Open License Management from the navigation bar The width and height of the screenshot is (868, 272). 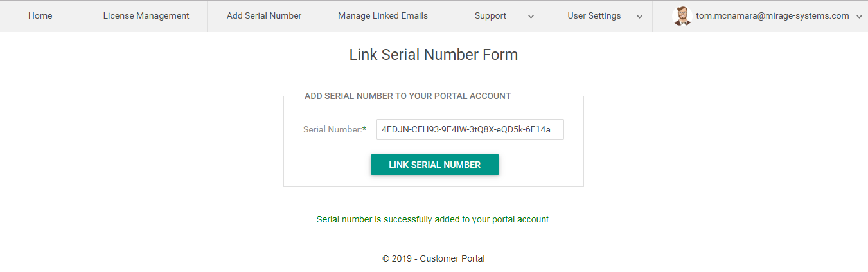tap(146, 16)
